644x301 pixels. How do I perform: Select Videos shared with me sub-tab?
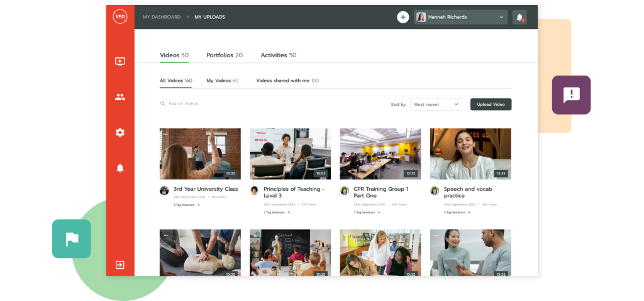click(x=287, y=81)
